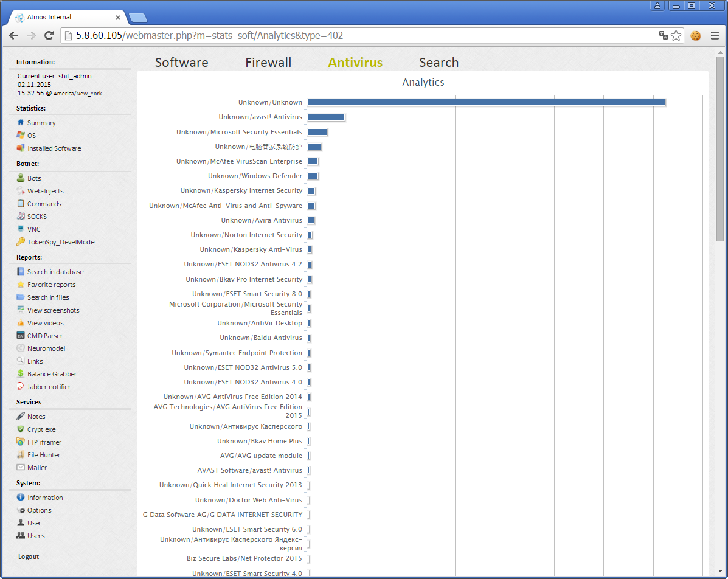This screenshot has width=728, height=579.
Task: Click the Users group icon
Action: coord(21,535)
